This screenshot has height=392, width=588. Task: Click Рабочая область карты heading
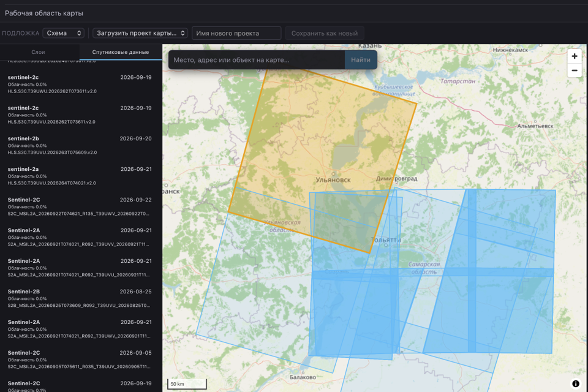click(44, 13)
